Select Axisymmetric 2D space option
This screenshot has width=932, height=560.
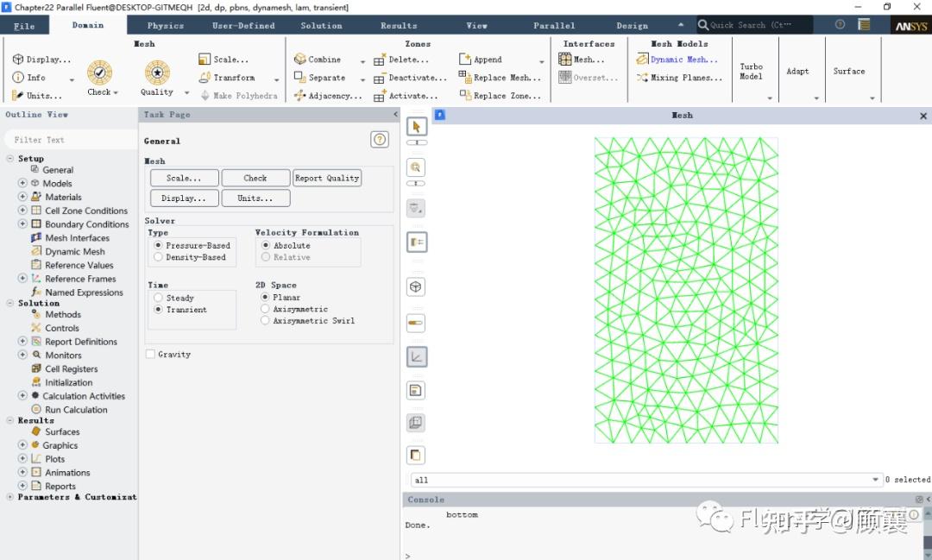(x=265, y=309)
